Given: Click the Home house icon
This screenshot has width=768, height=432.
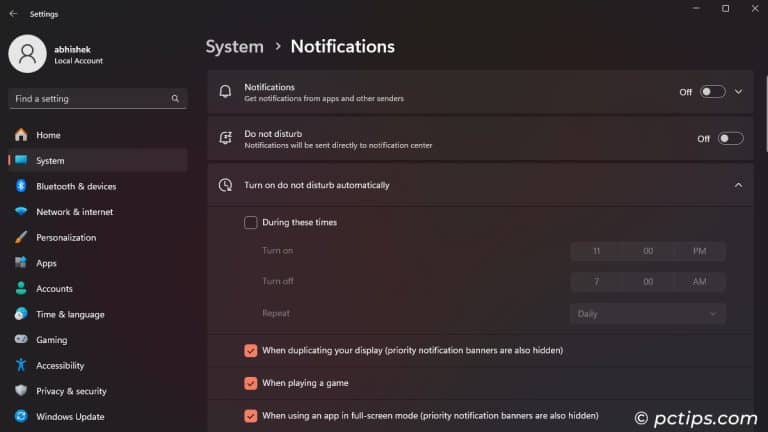Looking at the screenshot, I should tap(21, 135).
